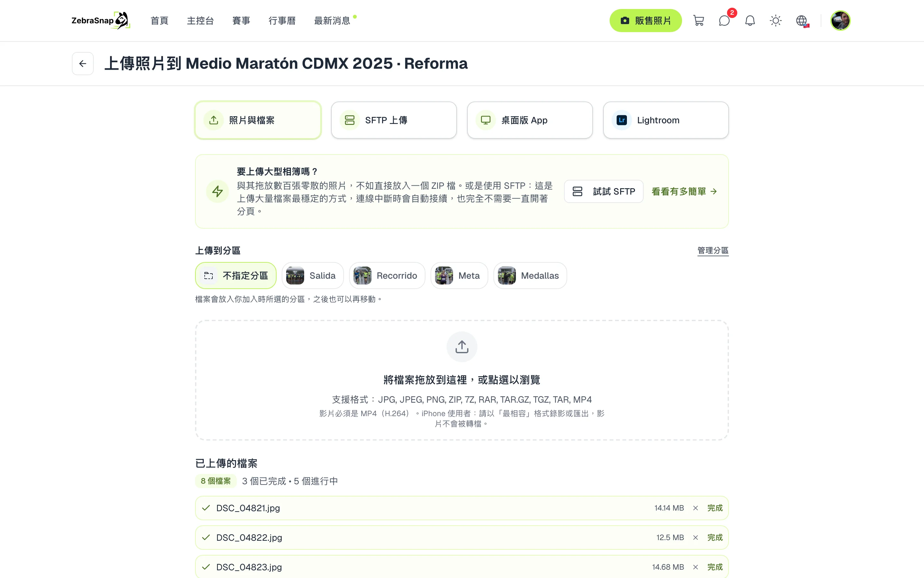Open 主控台 in the navigation
The height and width of the screenshot is (578, 924).
click(200, 21)
